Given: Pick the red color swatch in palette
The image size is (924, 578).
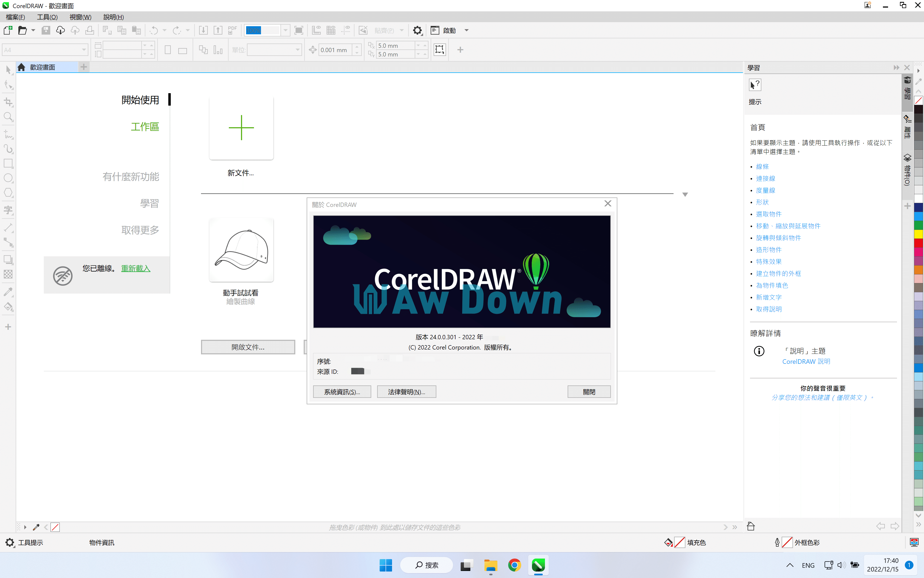Looking at the screenshot, I should (x=918, y=243).
